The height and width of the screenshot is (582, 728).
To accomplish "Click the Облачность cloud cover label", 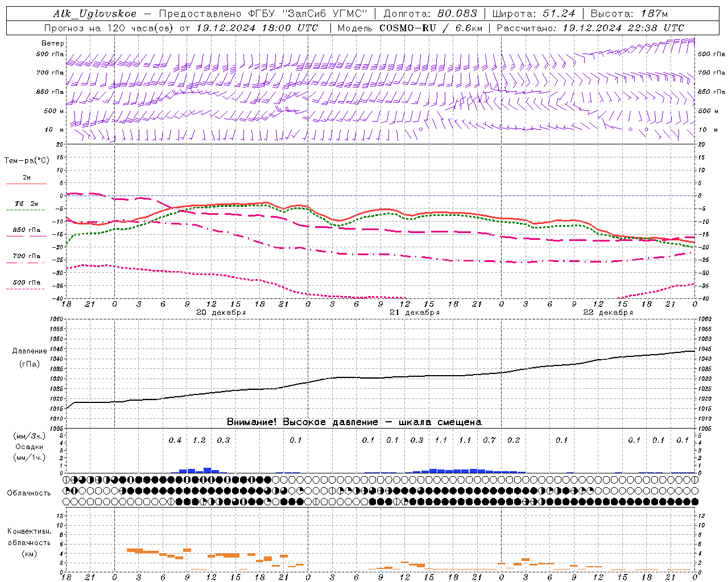I will (29, 493).
